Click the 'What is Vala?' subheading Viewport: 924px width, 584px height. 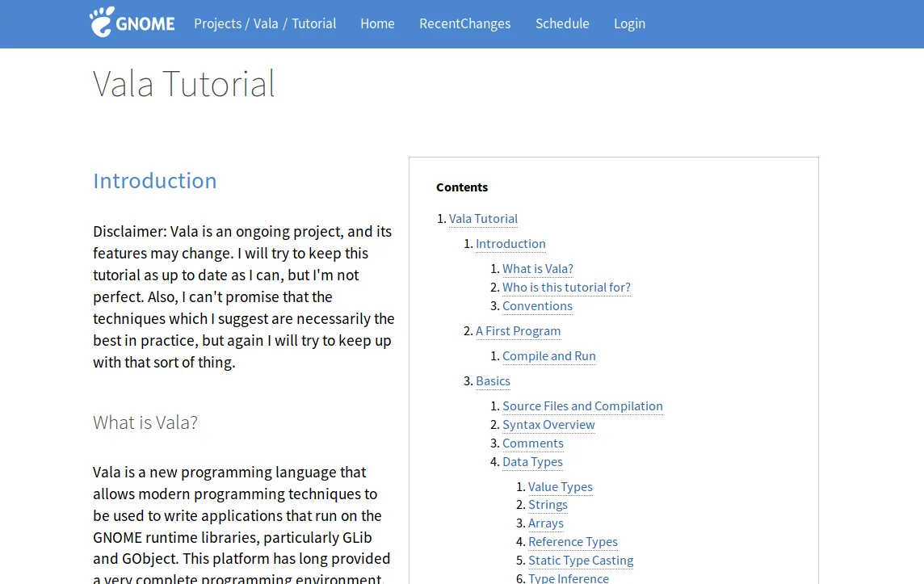[x=145, y=422]
